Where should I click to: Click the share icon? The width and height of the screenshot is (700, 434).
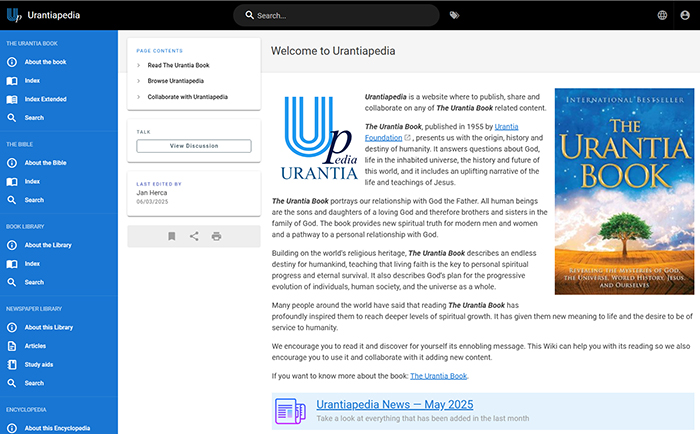point(194,236)
